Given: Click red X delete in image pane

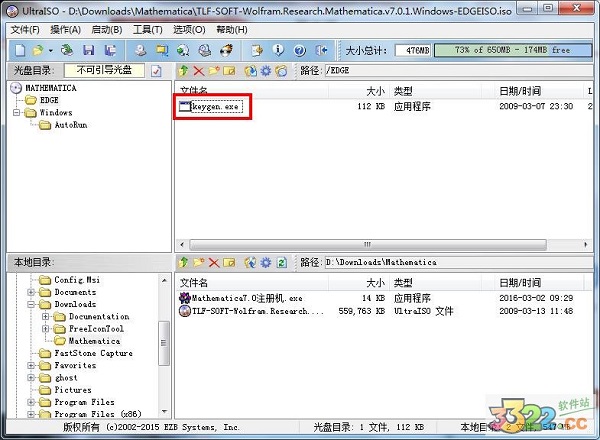Looking at the screenshot, I should tap(199, 70).
